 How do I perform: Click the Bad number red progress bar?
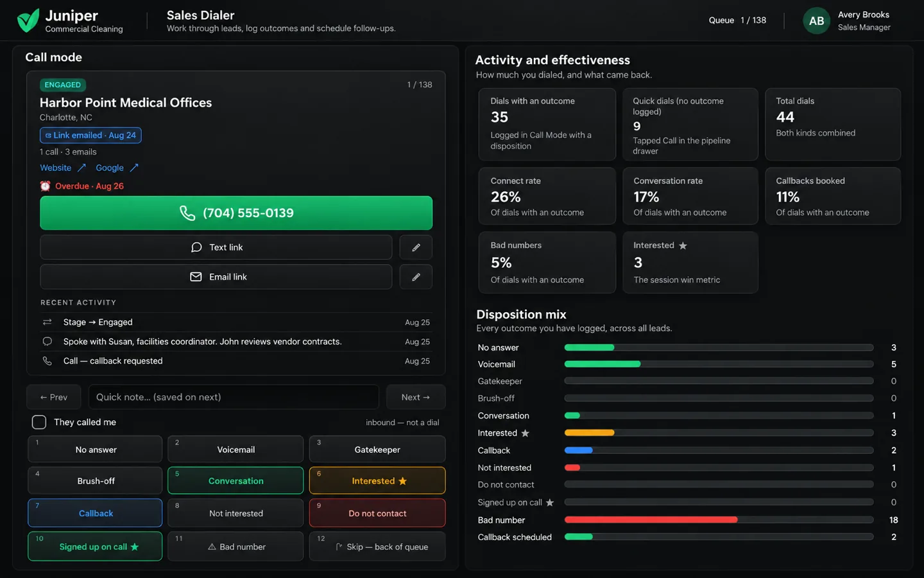coord(651,520)
